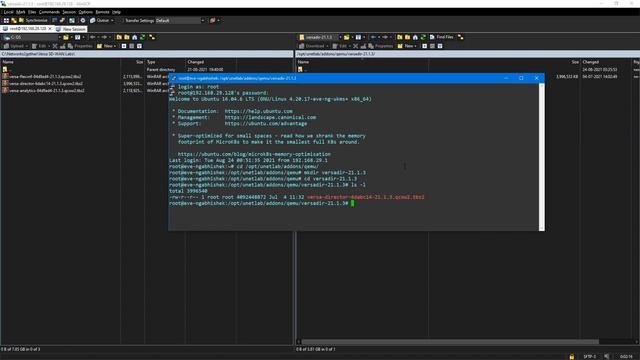This screenshot has width=640, height=360.
Task: Click the first grid icon in main toolbar
Action: 6,20
